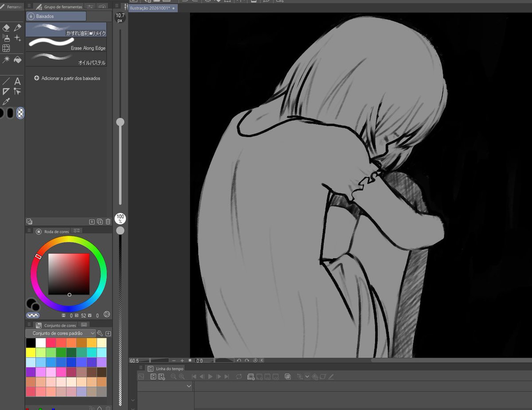Select the Pen tool in the toolbox
Viewport: 532px width, 410px height.
(x=17, y=28)
